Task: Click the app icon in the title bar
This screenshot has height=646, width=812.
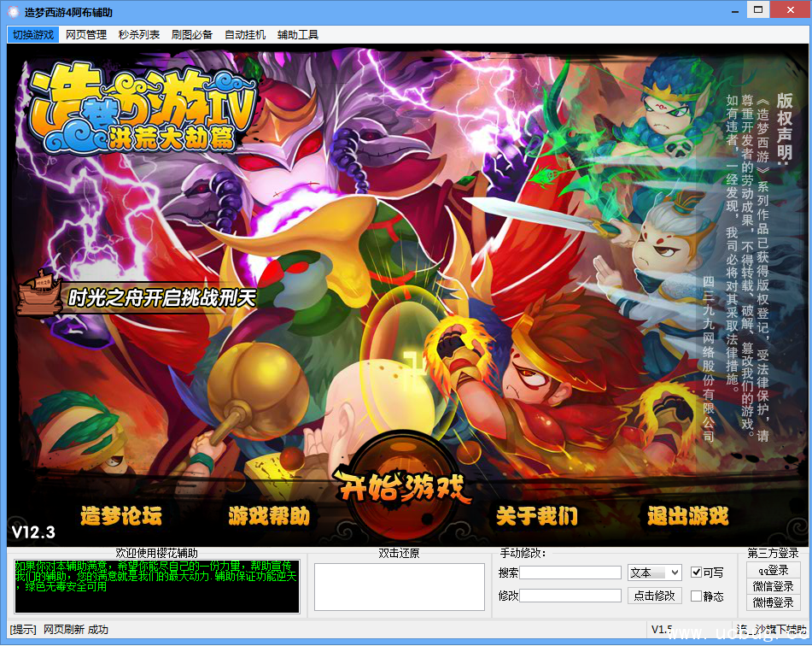Action: click(x=13, y=12)
